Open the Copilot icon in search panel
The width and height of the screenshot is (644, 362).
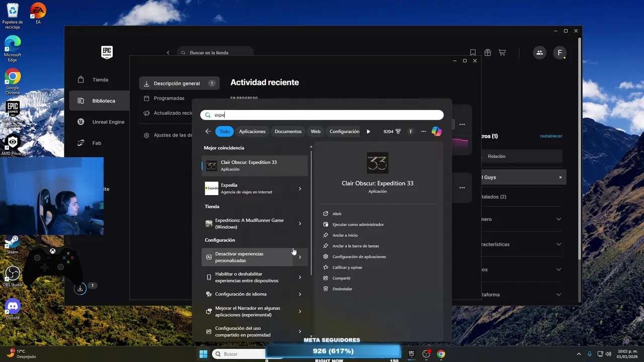436,131
